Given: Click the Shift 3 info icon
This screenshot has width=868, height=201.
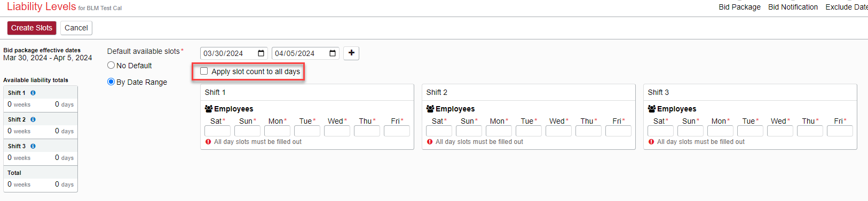Looking at the screenshot, I should (33, 146).
